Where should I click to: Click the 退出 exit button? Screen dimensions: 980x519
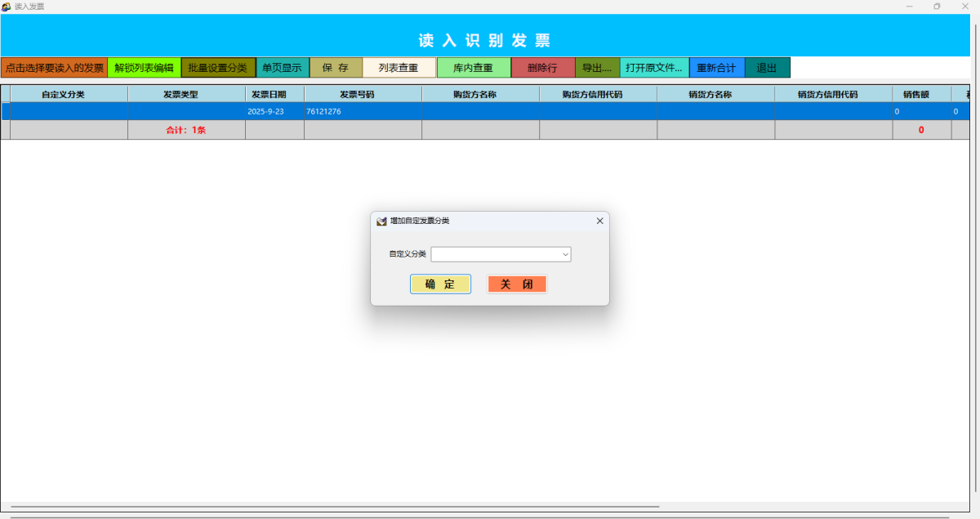tap(767, 68)
